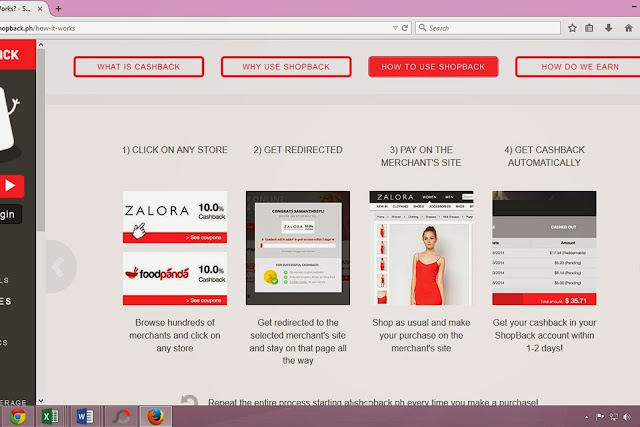Select HOW TO USE SHOPBACK tab

[x=433, y=67]
